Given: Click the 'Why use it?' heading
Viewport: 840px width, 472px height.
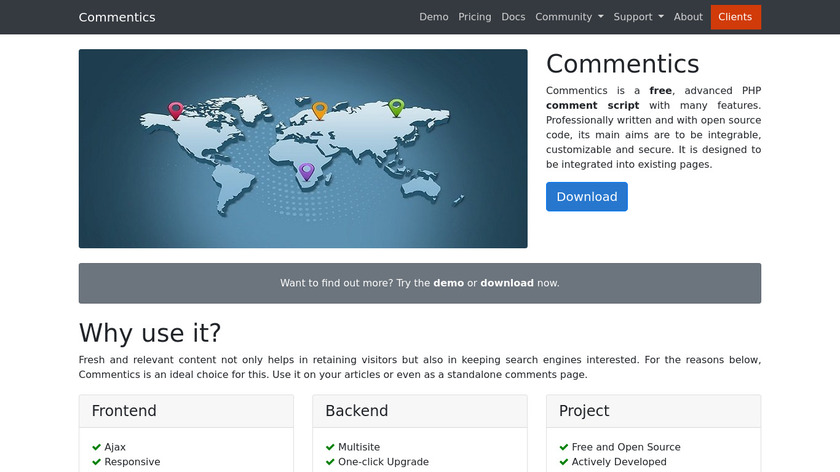Looking at the screenshot, I should (150, 333).
